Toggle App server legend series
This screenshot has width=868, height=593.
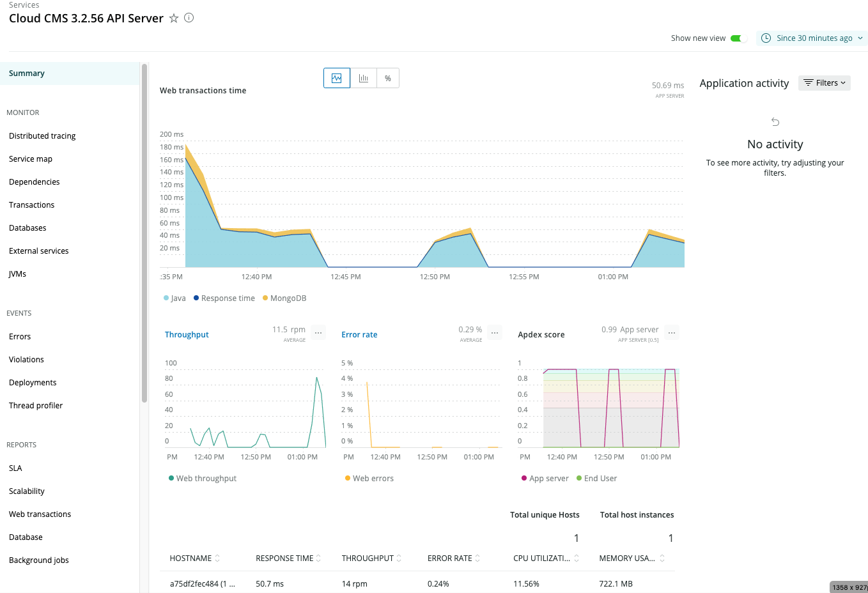tap(545, 479)
